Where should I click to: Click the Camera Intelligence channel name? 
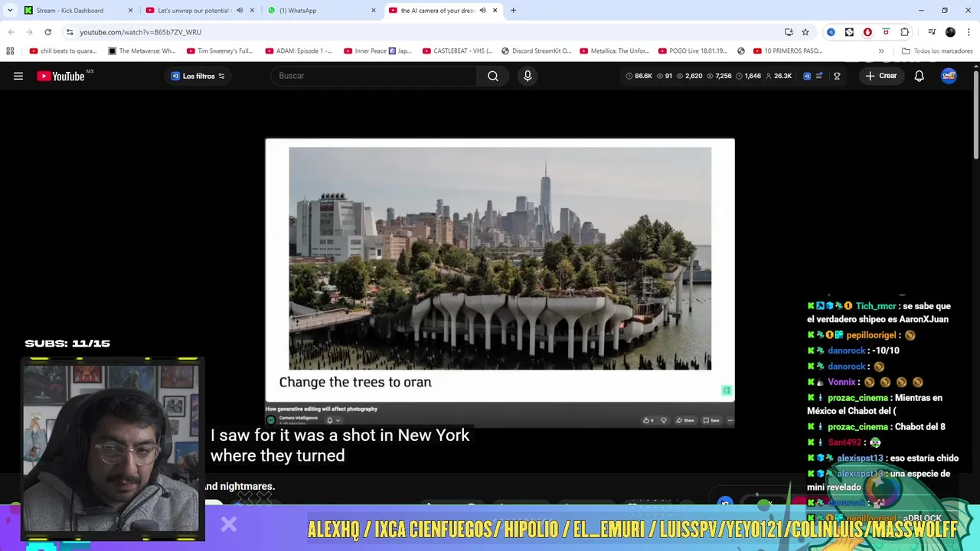[x=298, y=418]
